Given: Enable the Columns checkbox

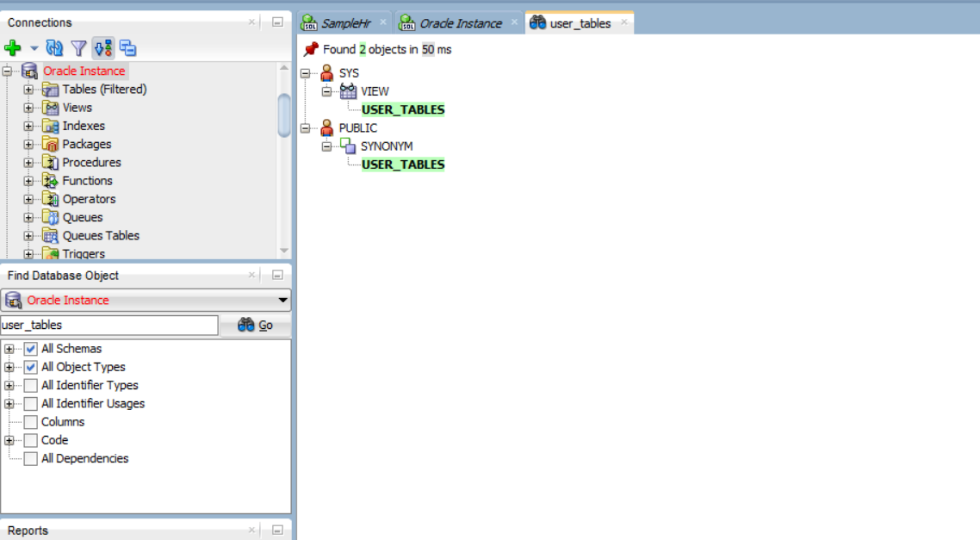Looking at the screenshot, I should tap(31, 422).
